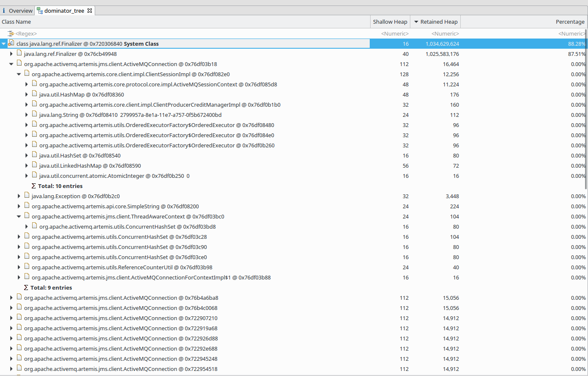Sort by Retained Heap column header

pyautogui.click(x=435, y=22)
